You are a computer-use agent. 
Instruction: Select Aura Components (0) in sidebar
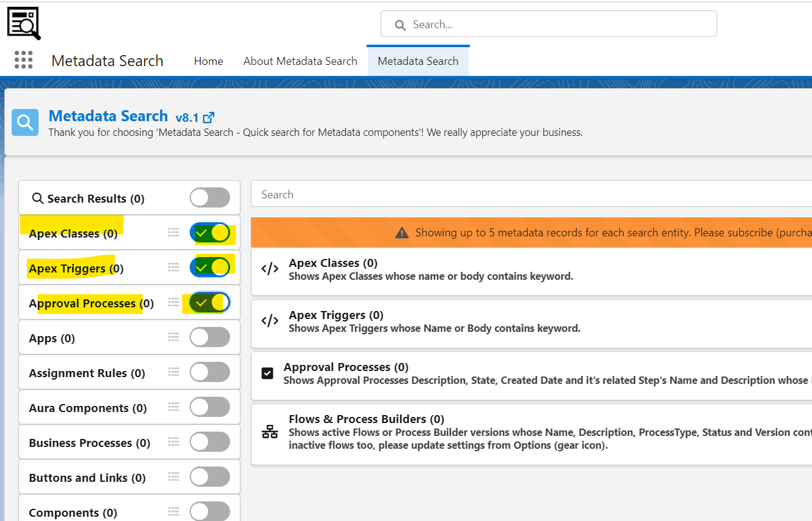(88, 408)
